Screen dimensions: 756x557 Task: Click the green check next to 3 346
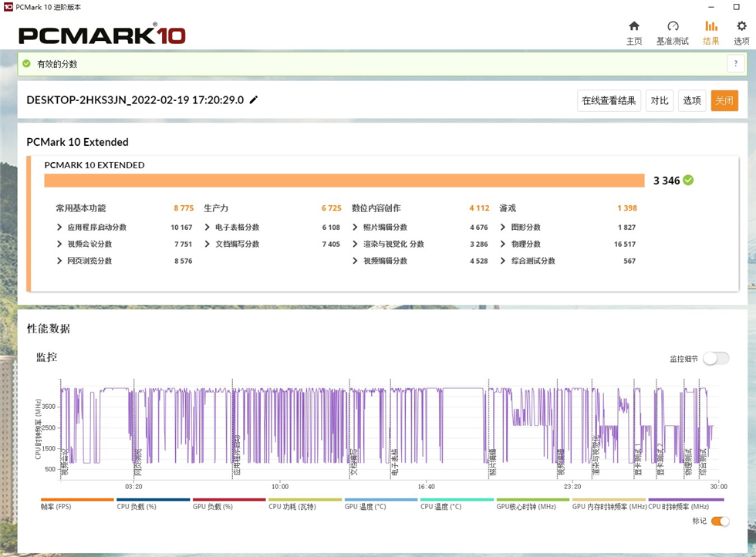click(x=688, y=181)
